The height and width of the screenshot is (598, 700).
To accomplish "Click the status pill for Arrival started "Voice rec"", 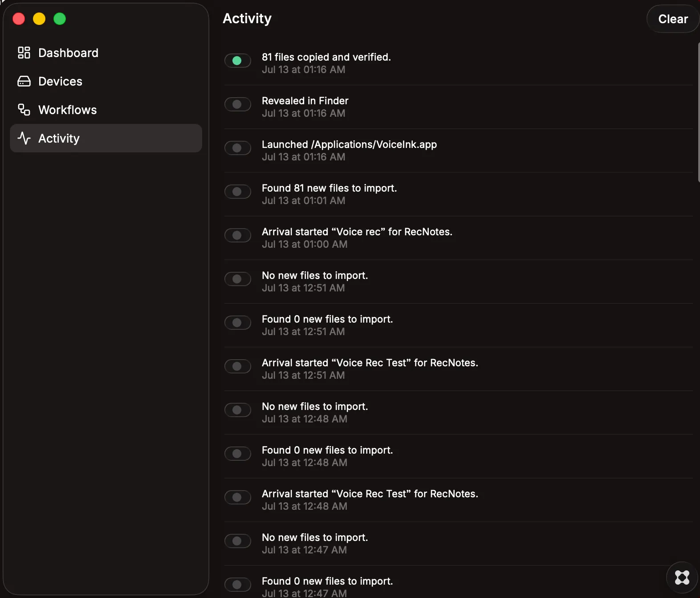I will [x=237, y=235].
